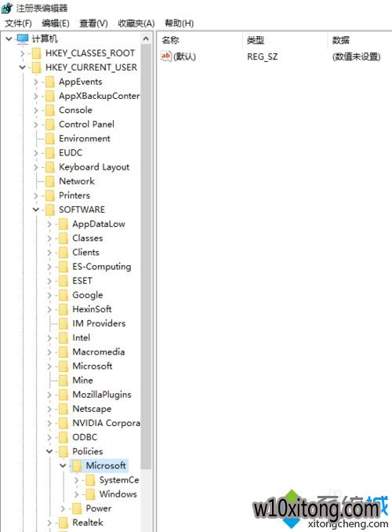Open the 文件(F) menu
Viewport: 392px width, 532px height.
[x=19, y=24]
